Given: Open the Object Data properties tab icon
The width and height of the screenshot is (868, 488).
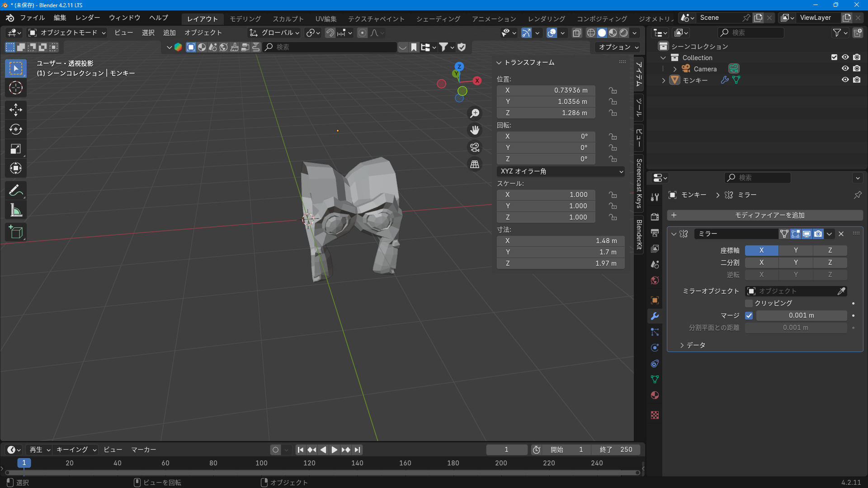Looking at the screenshot, I should (x=655, y=379).
